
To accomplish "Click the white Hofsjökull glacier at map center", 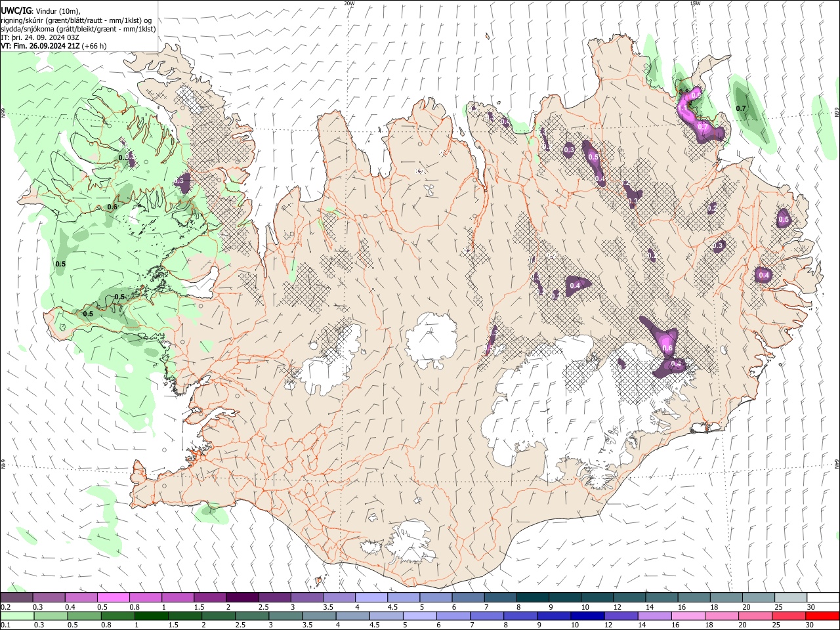I will (x=431, y=340).
